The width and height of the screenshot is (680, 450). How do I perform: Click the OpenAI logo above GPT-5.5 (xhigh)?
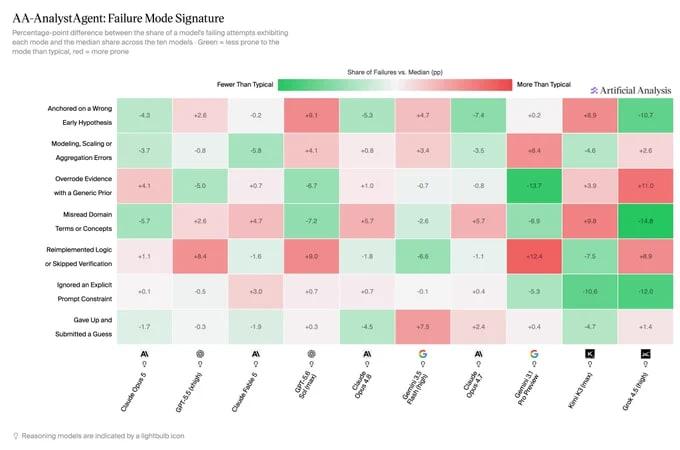point(200,354)
